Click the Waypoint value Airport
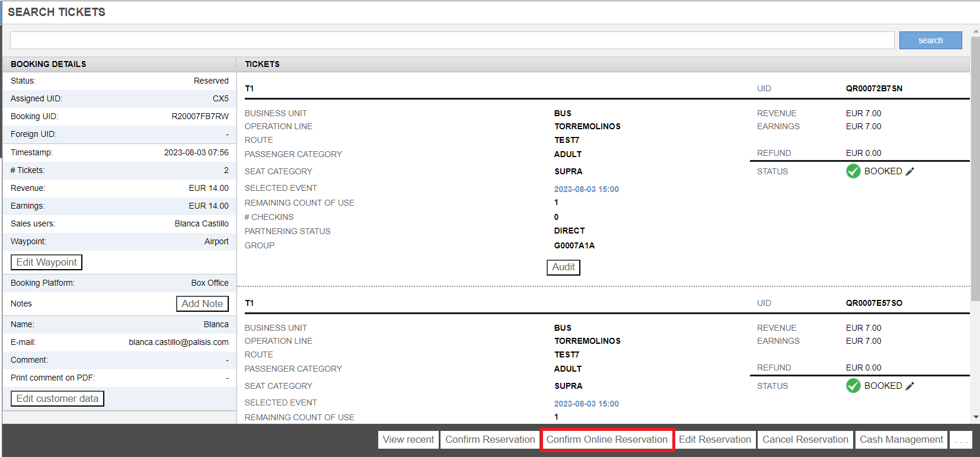This screenshot has height=457, width=980. 216,241
